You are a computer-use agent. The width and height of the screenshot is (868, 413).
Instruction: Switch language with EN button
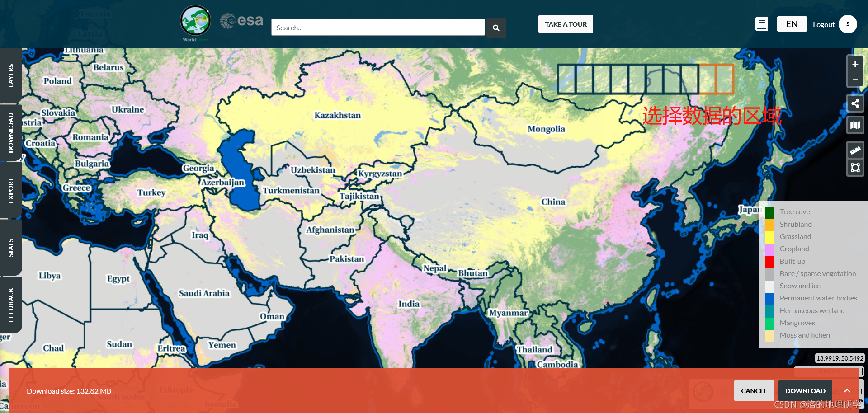tap(792, 24)
